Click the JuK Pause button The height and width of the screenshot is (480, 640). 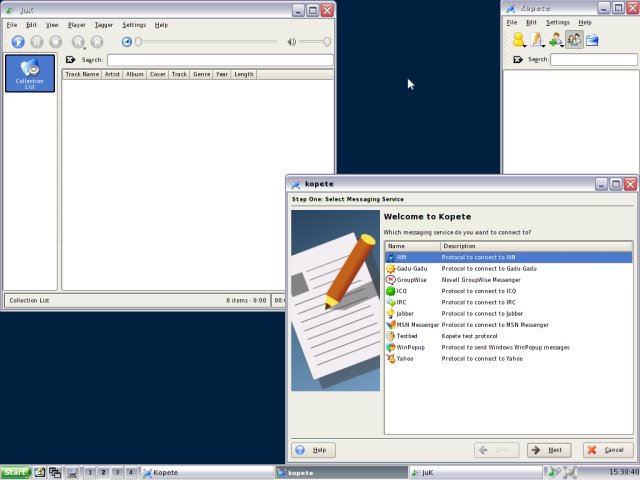pyautogui.click(x=37, y=42)
